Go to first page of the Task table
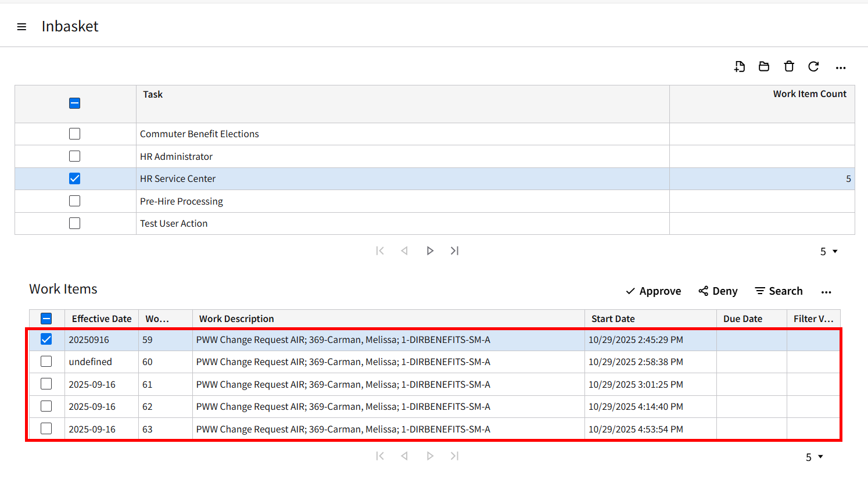 [380, 251]
